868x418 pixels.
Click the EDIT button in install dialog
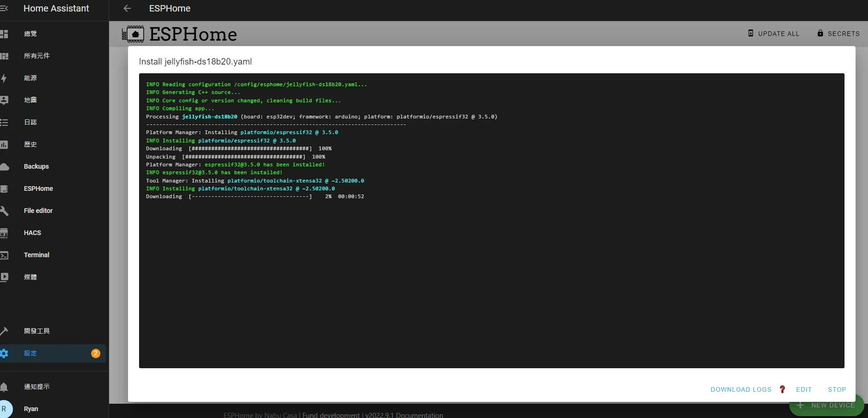(804, 389)
